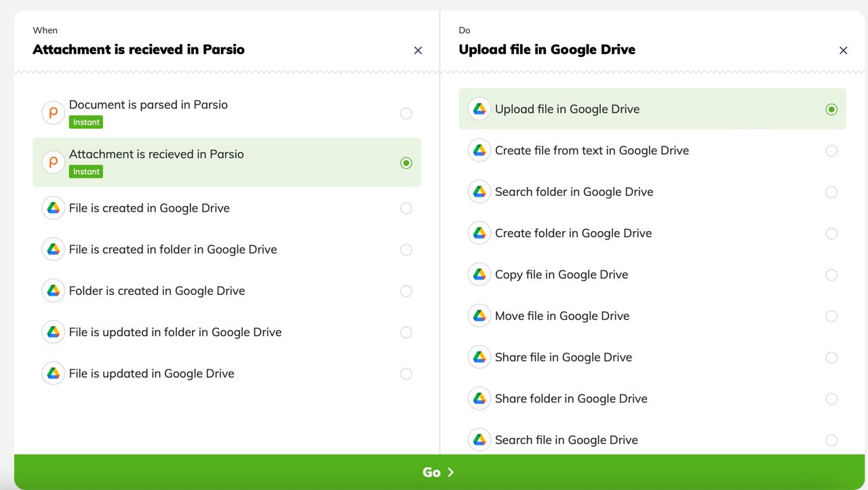The width and height of the screenshot is (868, 490).
Task: Click Google Drive icon beside Search file
Action: click(479, 440)
